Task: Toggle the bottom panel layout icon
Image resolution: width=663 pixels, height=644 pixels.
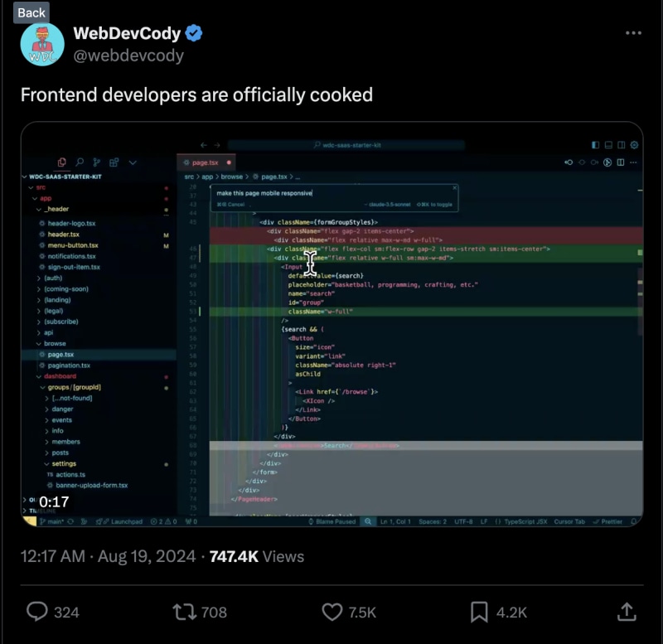Action: (x=608, y=145)
